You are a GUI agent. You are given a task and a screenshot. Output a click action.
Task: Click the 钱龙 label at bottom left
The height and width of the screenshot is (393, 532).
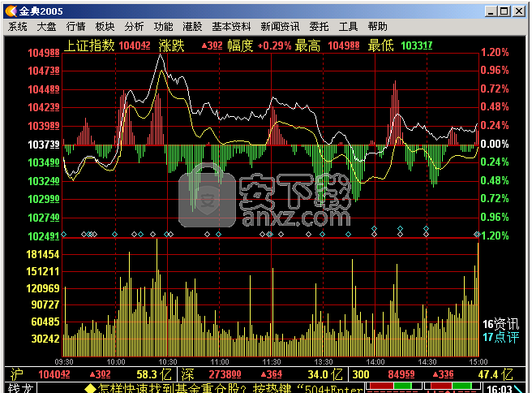click(x=20, y=388)
